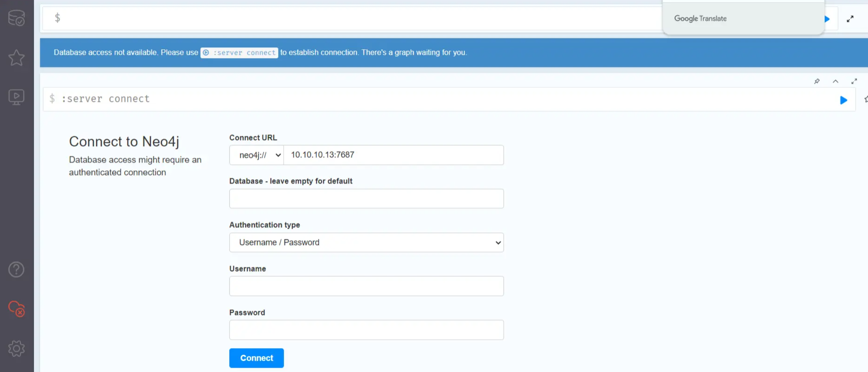
Task: Collapse the :server connect frame
Action: point(835,81)
